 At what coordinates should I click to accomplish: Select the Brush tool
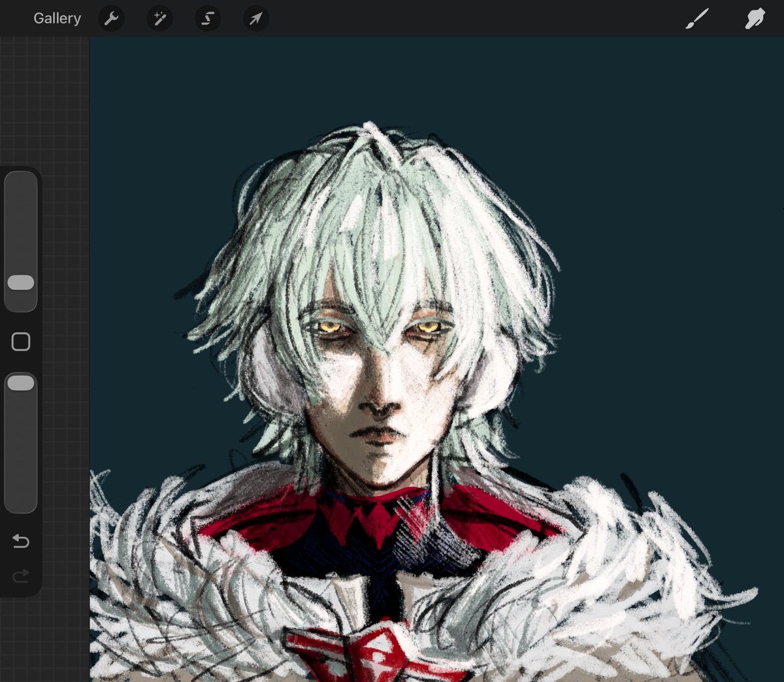[x=696, y=19]
